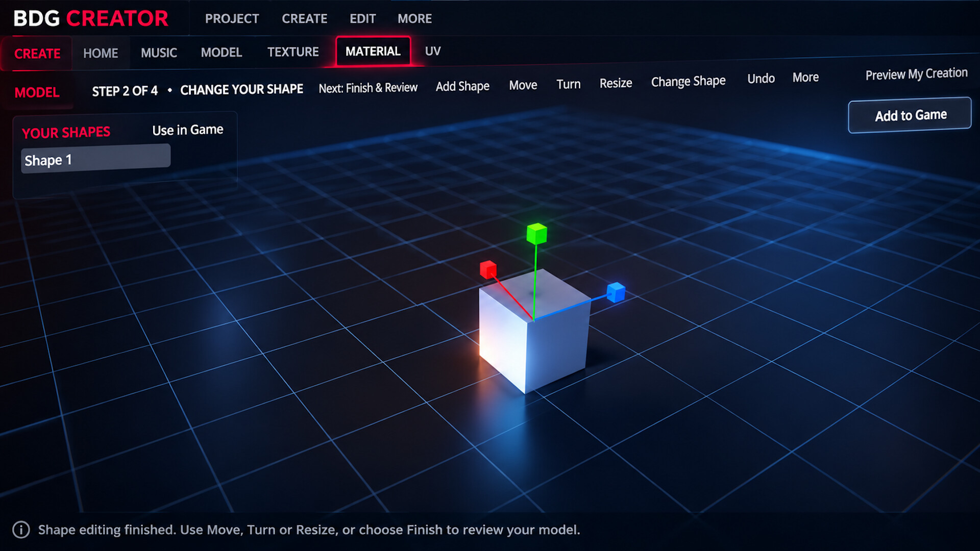
Task: Open the MORE menu in top bar
Action: [414, 19]
